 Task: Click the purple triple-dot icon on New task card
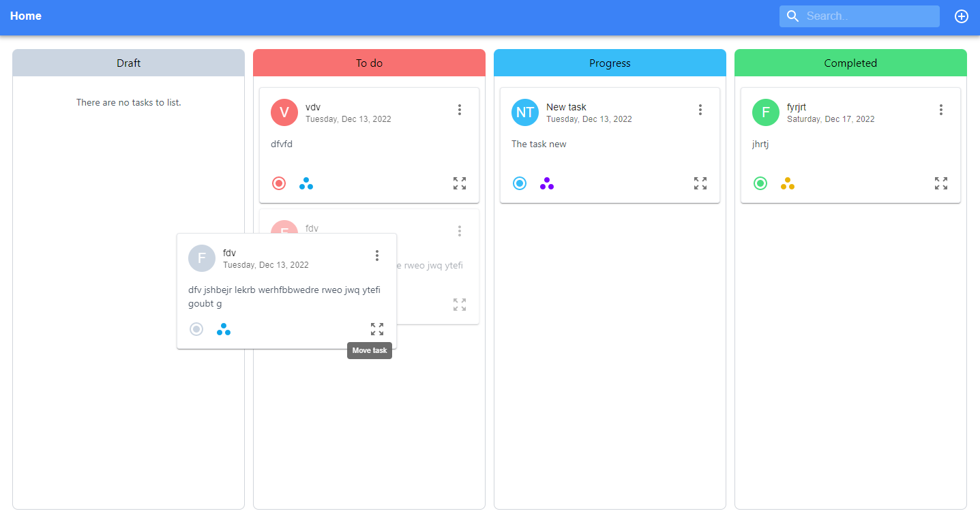(546, 183)
